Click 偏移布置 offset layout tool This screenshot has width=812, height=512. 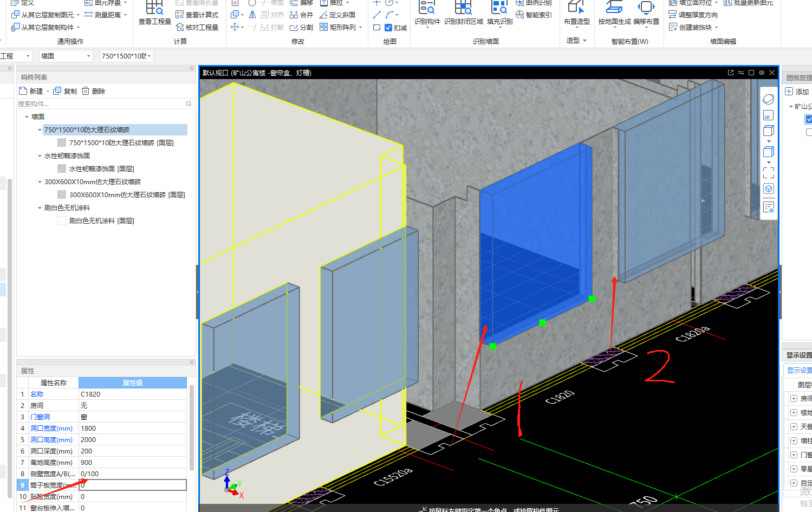click(646, 14)
